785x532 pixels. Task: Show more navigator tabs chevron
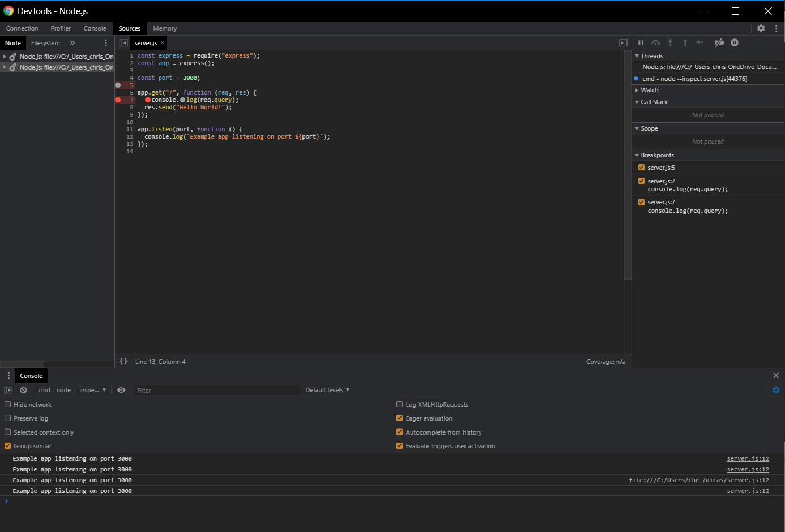(72, 43)
